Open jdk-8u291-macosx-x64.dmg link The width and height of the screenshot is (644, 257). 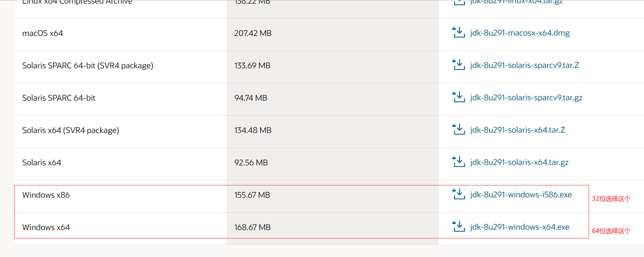pos(520,33)
